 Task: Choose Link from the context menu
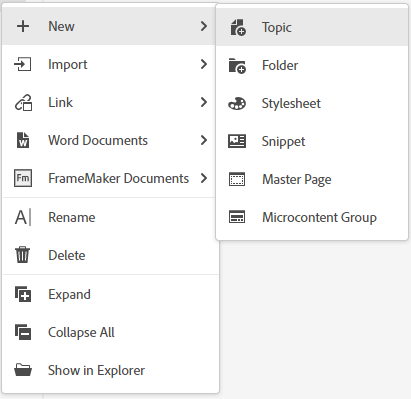tap(109, 102)
